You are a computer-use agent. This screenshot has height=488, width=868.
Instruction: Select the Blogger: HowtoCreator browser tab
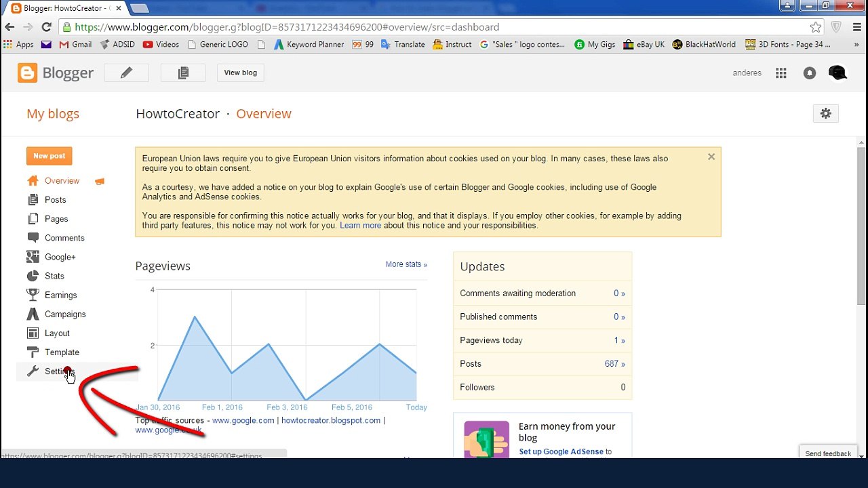tap(64, 8)
